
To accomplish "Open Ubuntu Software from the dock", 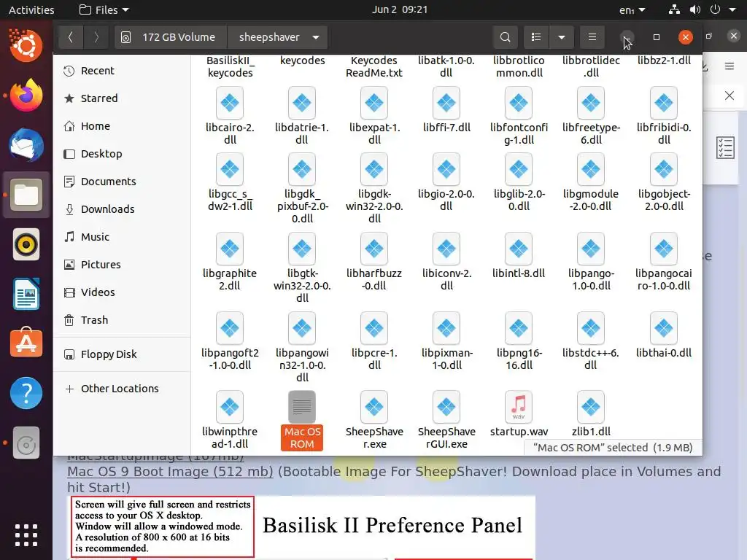I will point(26,343).
